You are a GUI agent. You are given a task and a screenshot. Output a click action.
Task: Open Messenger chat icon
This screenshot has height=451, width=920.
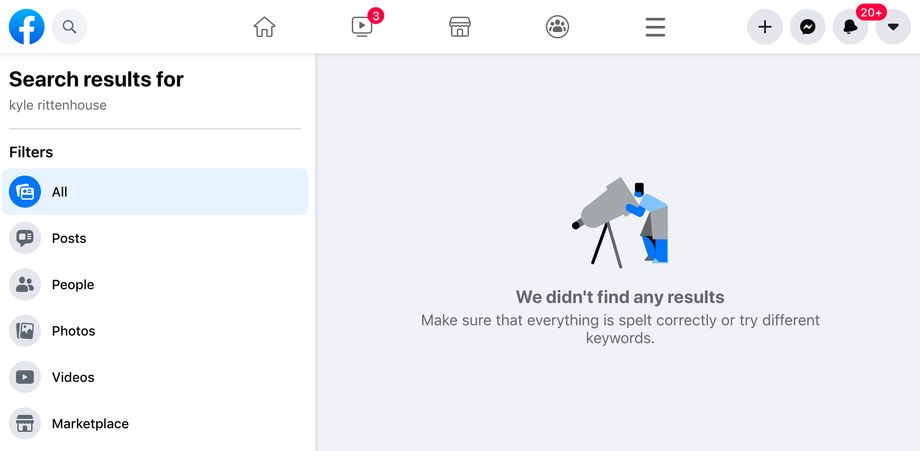click(x=807, y=27)
